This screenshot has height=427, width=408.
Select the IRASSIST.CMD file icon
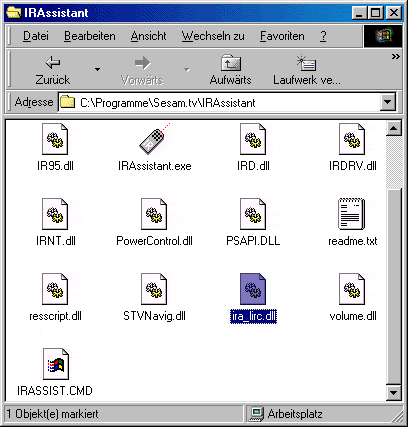pyautogui.click(x=56, y=364)
